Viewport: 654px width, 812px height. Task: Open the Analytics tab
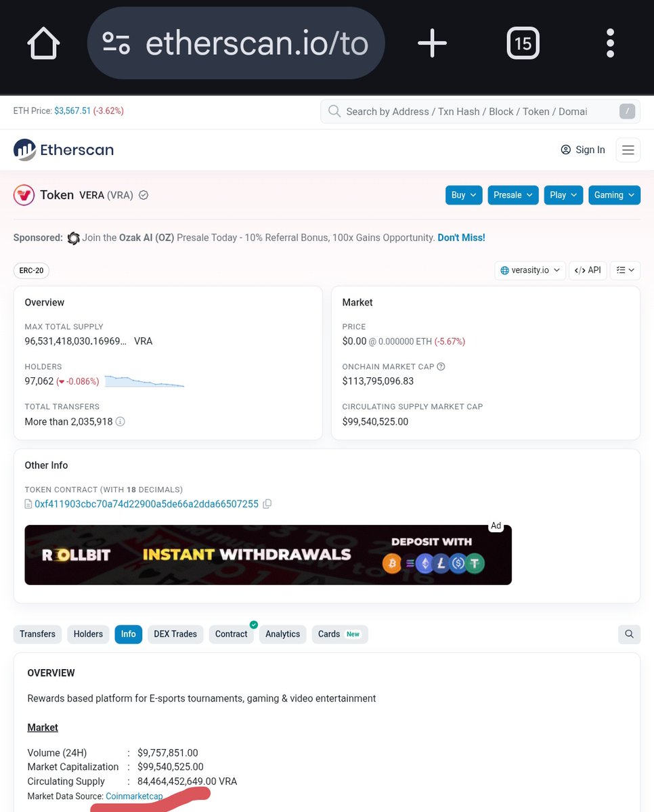point(283,634)
